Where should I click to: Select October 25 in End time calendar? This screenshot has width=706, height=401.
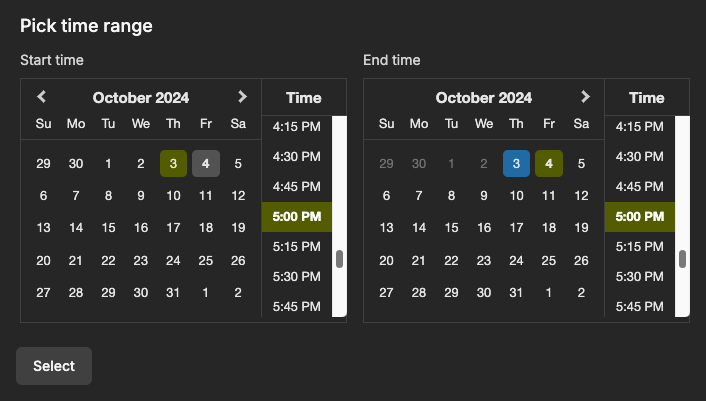(x=548, y=260)
